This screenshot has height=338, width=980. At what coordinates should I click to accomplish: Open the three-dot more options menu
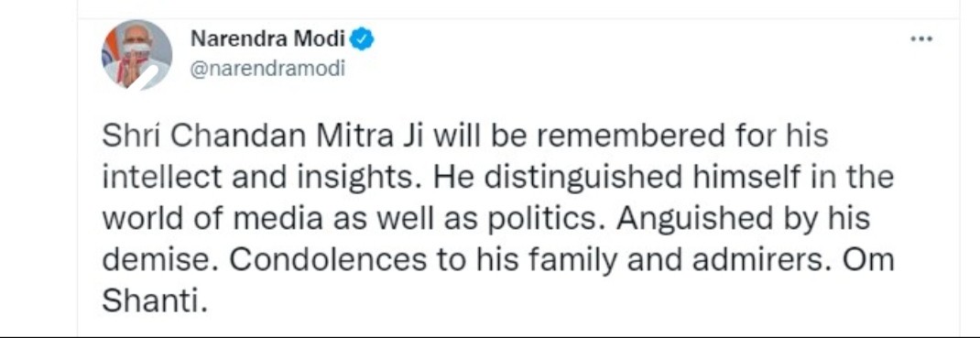pyautogui.click(x=920, y=39)
